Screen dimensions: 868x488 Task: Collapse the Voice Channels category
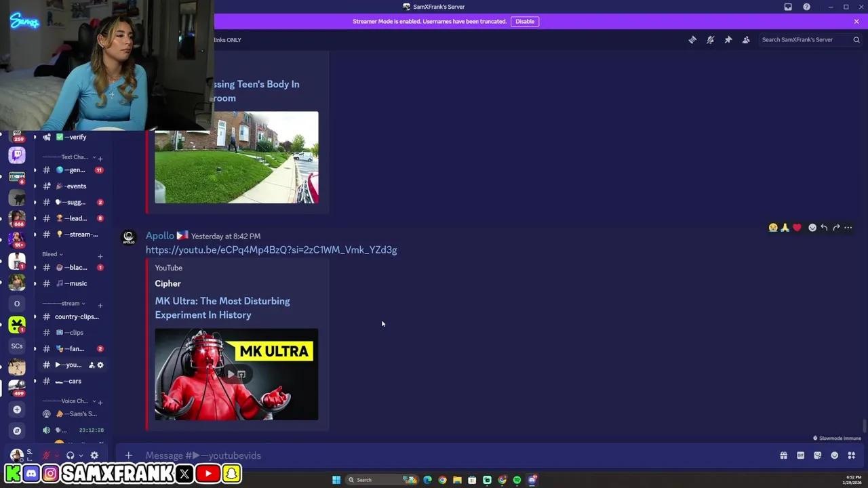(68, 401)
